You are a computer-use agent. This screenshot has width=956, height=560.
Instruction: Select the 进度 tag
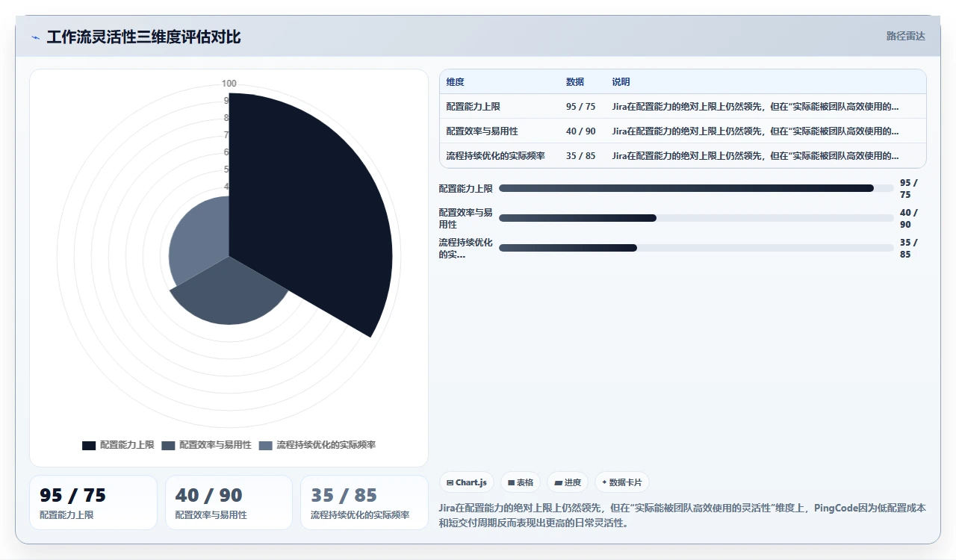(x=568, y=482)
